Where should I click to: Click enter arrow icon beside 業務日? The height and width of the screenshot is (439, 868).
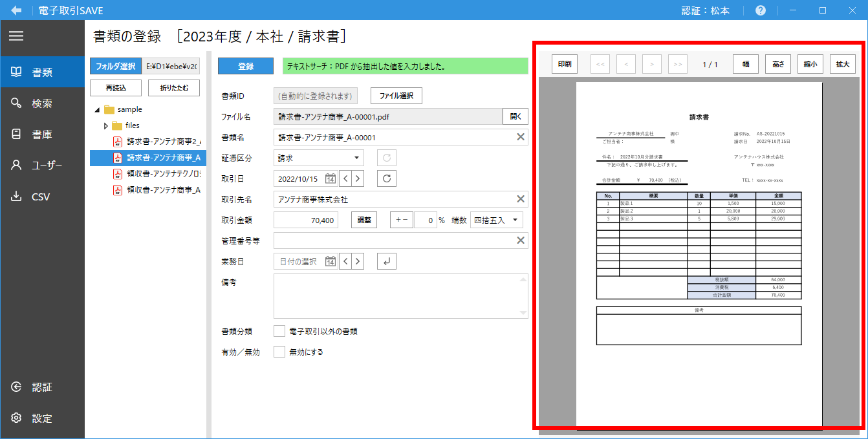[386, 261]
